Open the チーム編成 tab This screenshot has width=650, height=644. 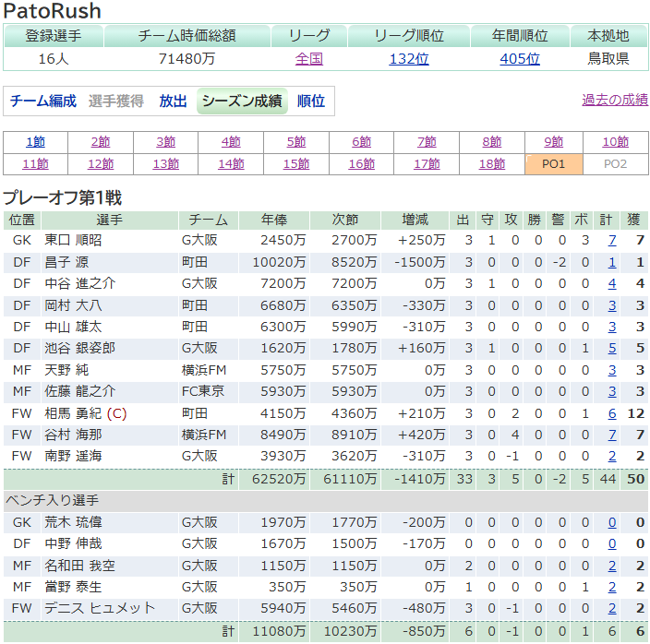(43, 101)
